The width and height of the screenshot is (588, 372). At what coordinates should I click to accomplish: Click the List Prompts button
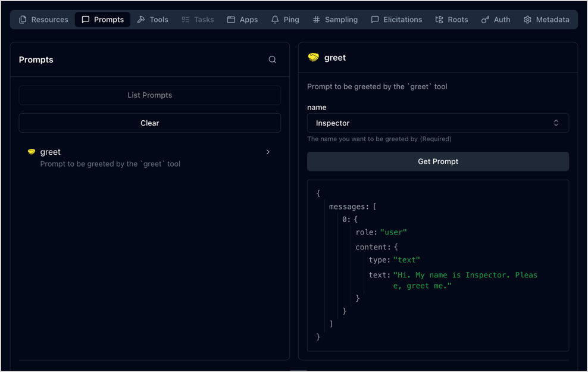(149, 95)
